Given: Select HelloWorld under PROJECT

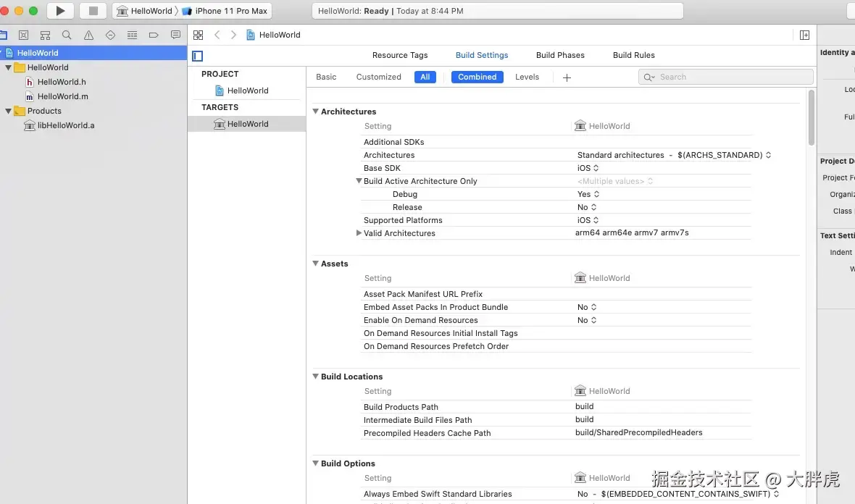Looking at the screenshot, I should [246, 91].
